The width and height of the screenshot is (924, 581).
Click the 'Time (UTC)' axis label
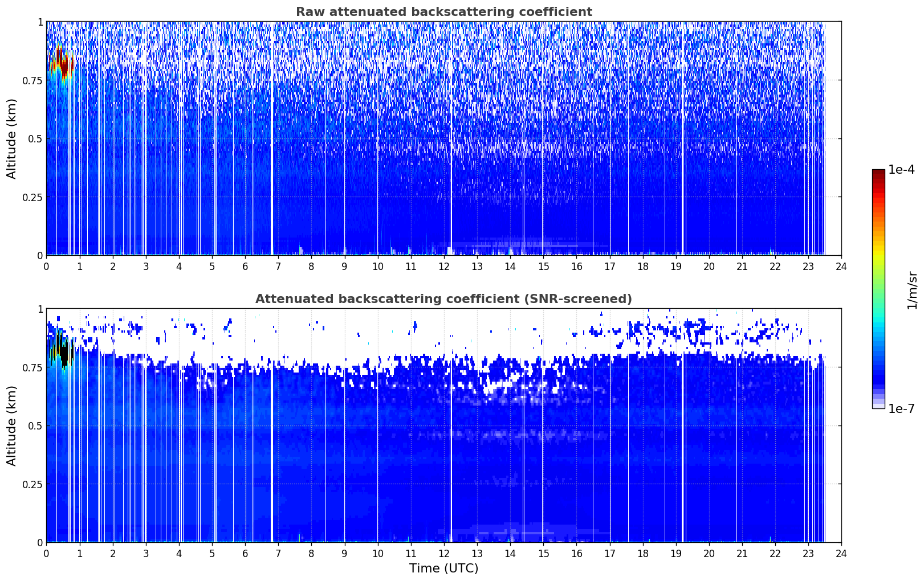point(443,568)
